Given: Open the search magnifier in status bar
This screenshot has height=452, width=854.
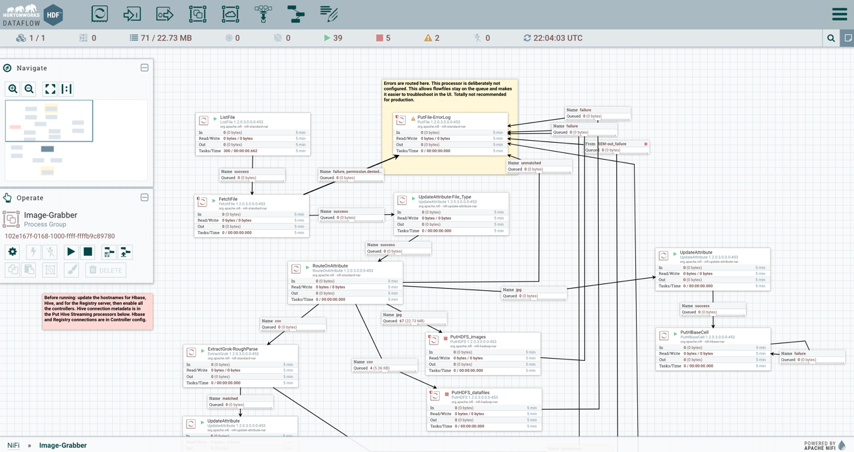Looking at the screenshot, I should pos(831,38).
